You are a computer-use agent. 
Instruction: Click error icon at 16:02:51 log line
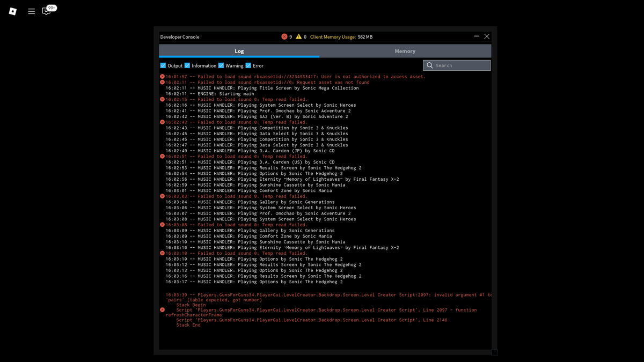coord(162,156)
